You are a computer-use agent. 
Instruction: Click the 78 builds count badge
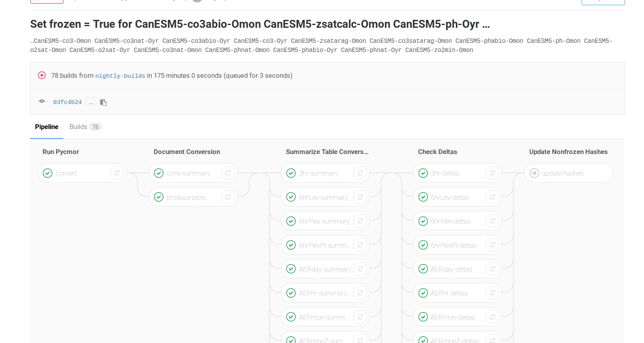click(x=95, y=127)
